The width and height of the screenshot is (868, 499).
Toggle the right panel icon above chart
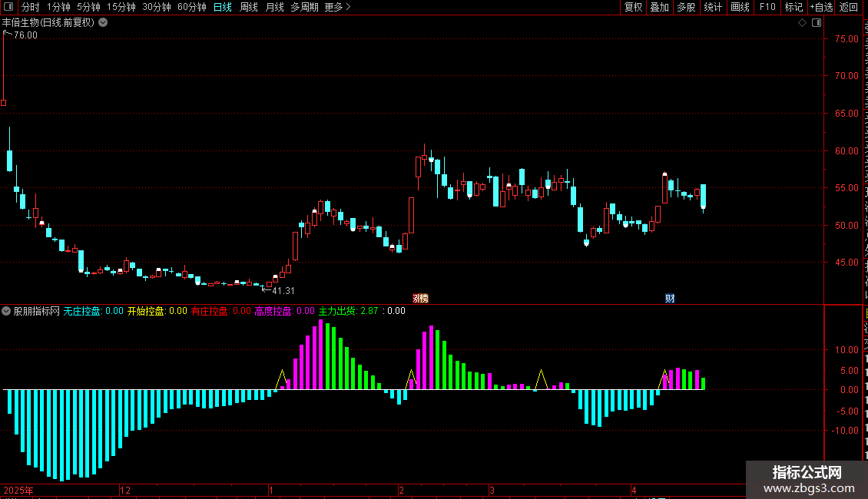click(817, 23)
